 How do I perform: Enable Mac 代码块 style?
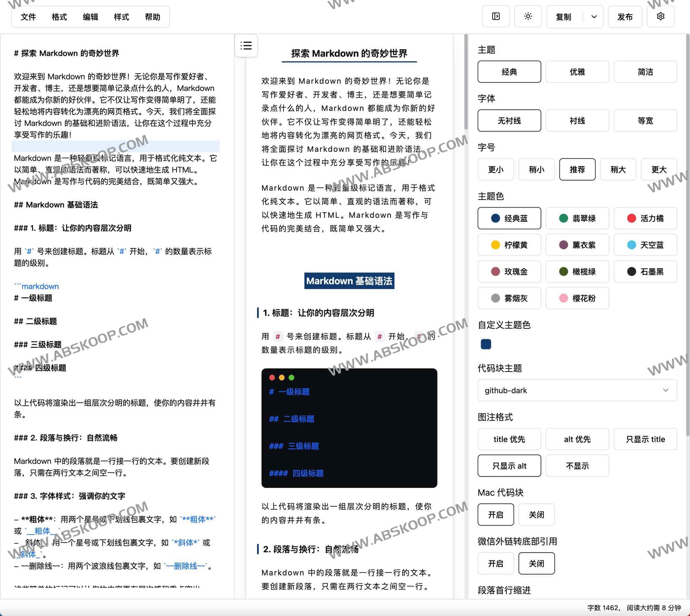click(x=495, y=515)
